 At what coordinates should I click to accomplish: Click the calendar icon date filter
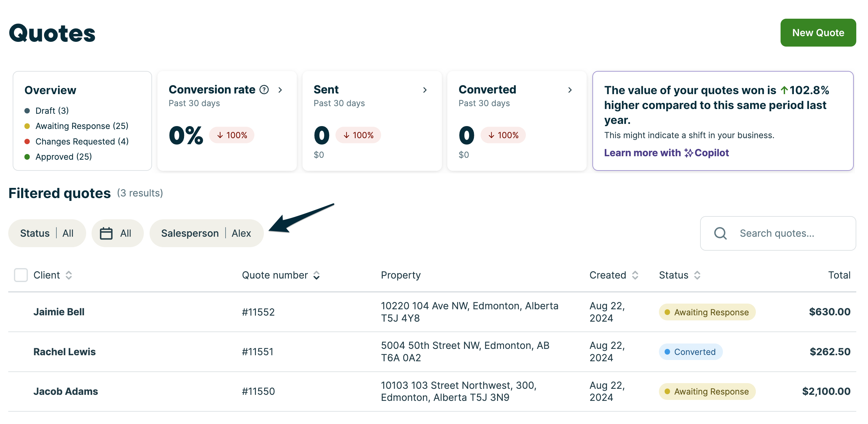[106, 233]
